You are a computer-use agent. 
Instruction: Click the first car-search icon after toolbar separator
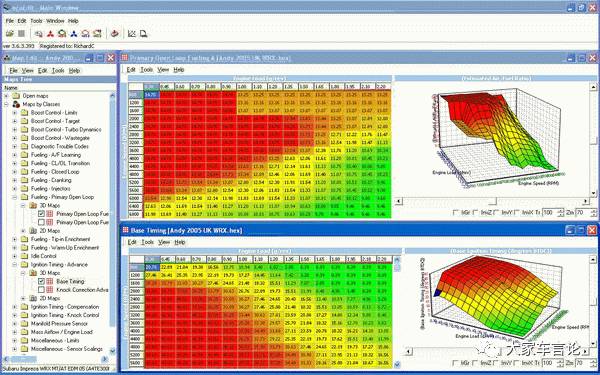click(x=38, y=34)
